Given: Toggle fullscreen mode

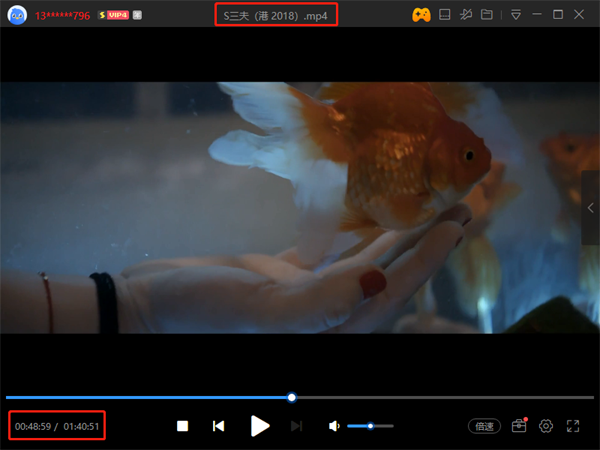Looking at the screenshot, I should (x=573, y=426).
